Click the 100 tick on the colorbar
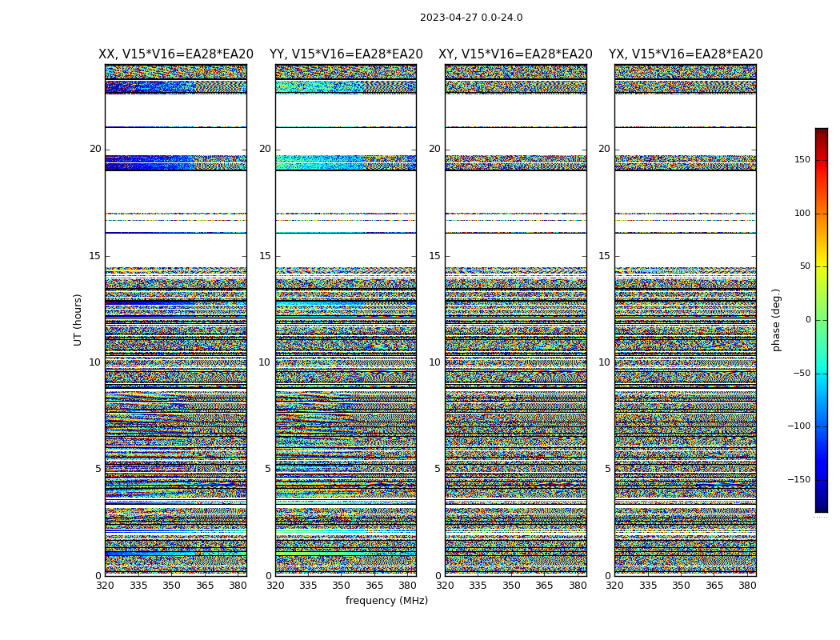This screenshot has height=640, width=840. pos(802,213)
